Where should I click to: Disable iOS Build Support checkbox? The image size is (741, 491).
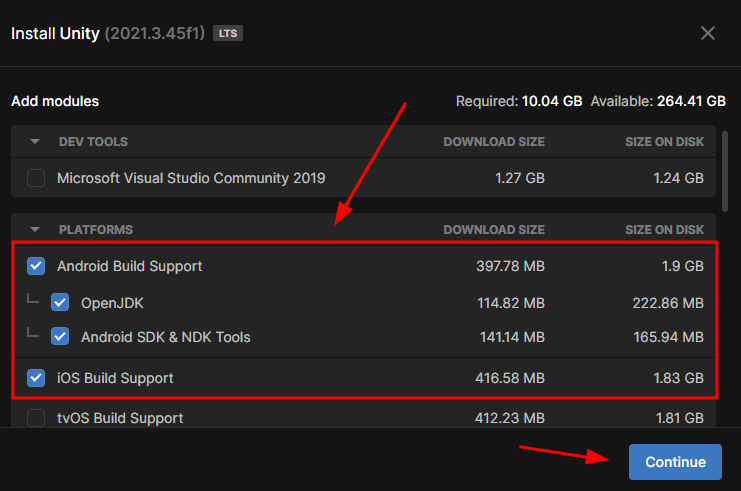click(x=36, y=378)
